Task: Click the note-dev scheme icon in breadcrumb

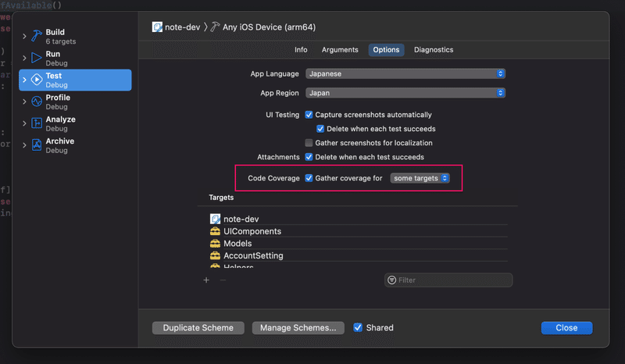Action: tap(158, 27)
